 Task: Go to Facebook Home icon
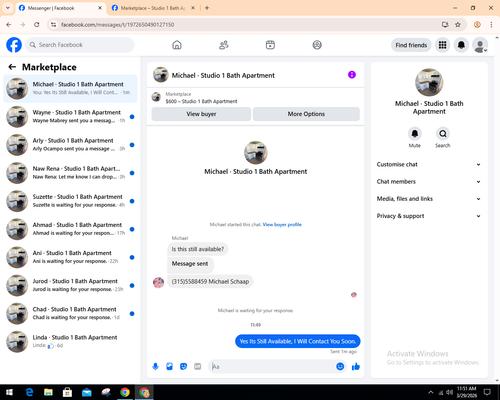point(177,45)
